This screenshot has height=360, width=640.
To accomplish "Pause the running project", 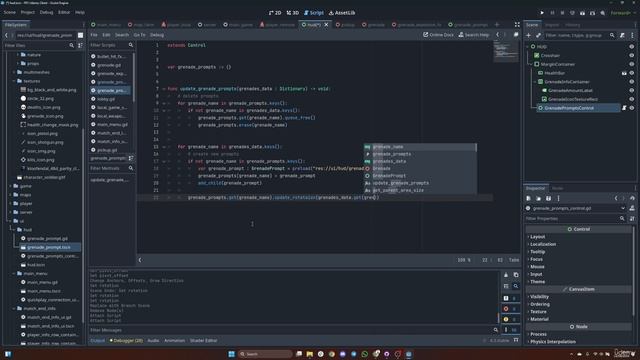I will (x=552, y=13).
